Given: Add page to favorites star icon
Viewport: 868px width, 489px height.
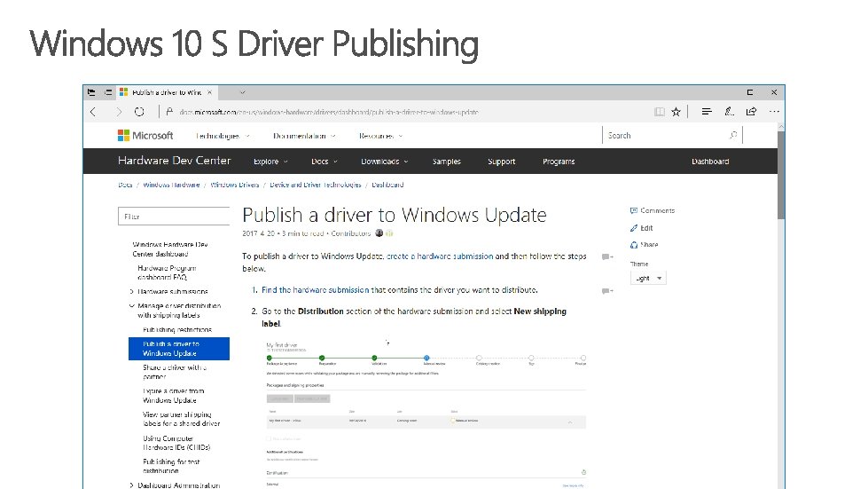Looking at the screenshot, I should [x=676, y=112].
